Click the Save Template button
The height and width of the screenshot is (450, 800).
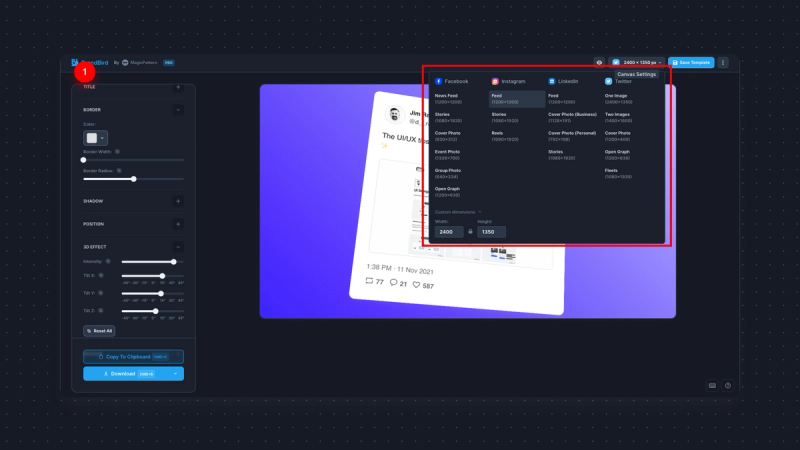(691, 62)
